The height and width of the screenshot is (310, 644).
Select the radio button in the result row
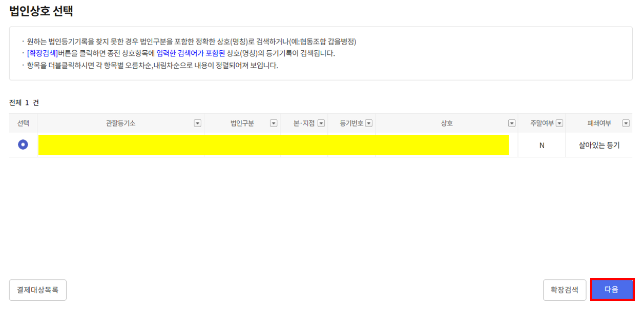(x=23, y=145)
